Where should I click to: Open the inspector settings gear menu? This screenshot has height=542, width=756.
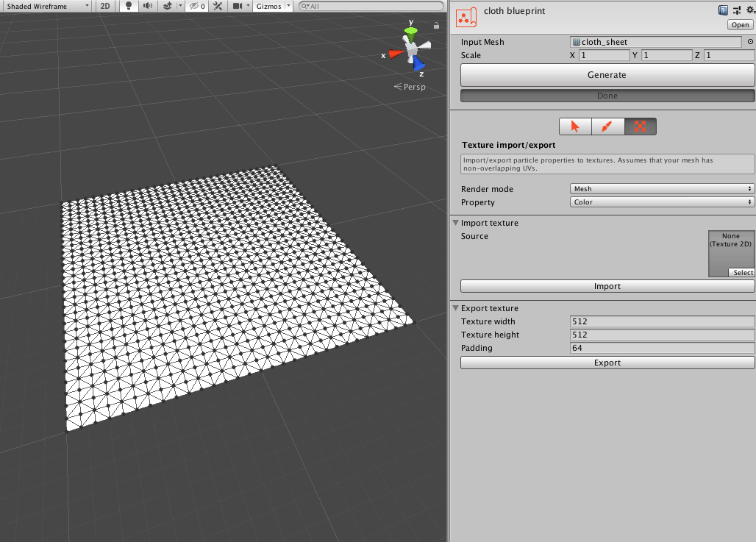click(x=750, y=10)
